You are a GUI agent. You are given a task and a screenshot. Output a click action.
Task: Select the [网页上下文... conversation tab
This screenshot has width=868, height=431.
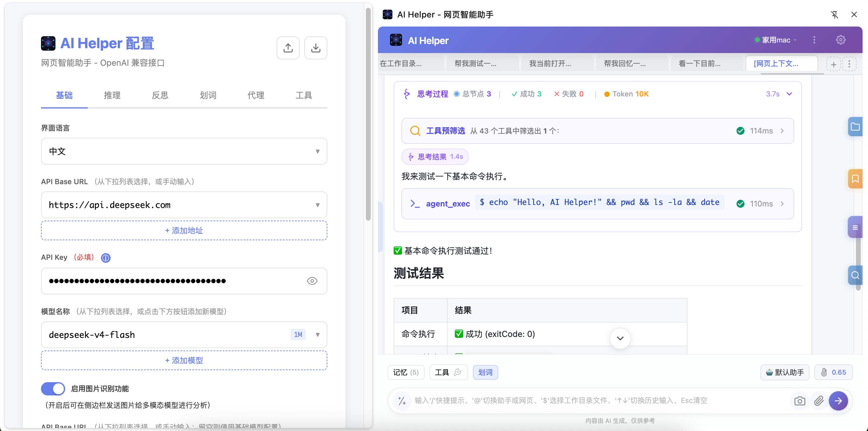[782, 64]
